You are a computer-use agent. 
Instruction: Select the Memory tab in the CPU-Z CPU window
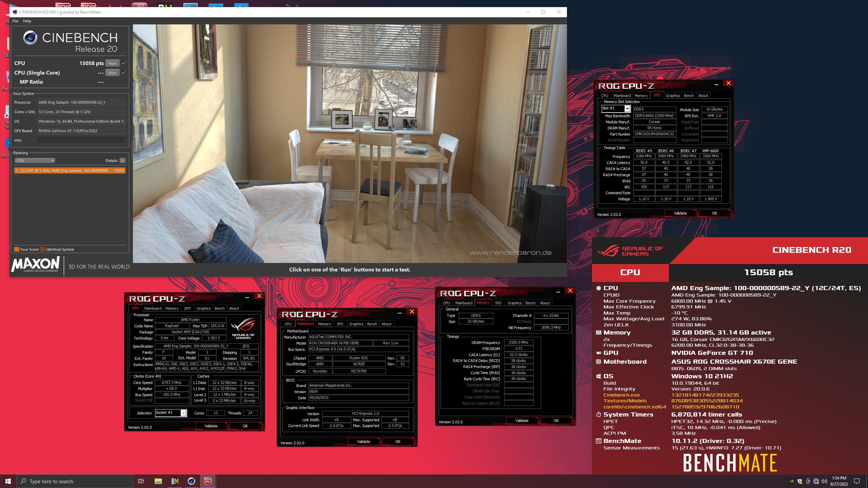[172, 308]
